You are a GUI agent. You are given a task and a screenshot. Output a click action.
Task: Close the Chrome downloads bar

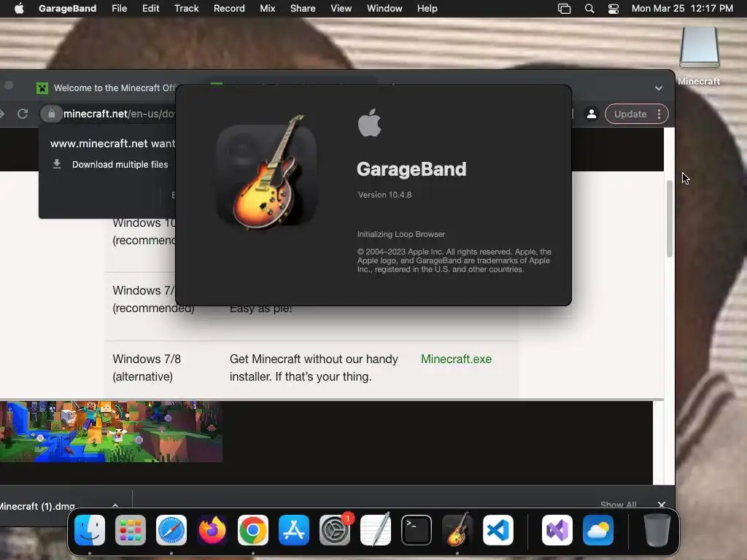click(x=661, y=505)
